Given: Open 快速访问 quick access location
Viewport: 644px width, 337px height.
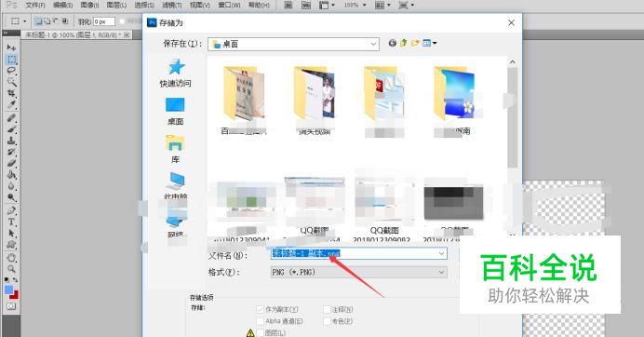Looking at the screenshot, I should [x=176, y=74].
